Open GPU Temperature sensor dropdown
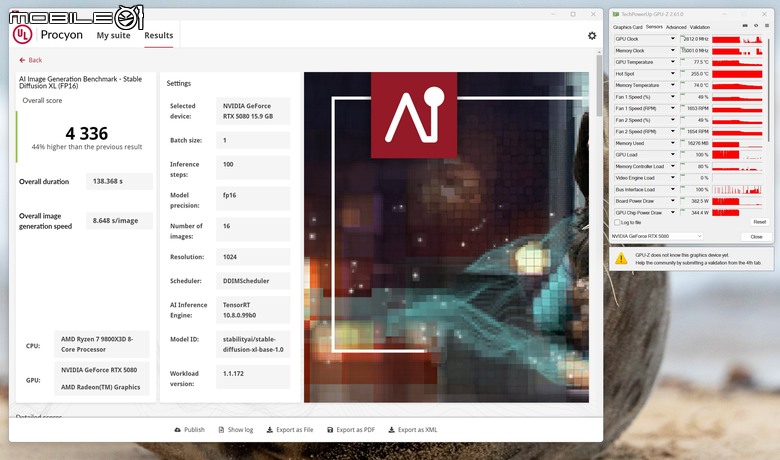 [x=673, y=62]
